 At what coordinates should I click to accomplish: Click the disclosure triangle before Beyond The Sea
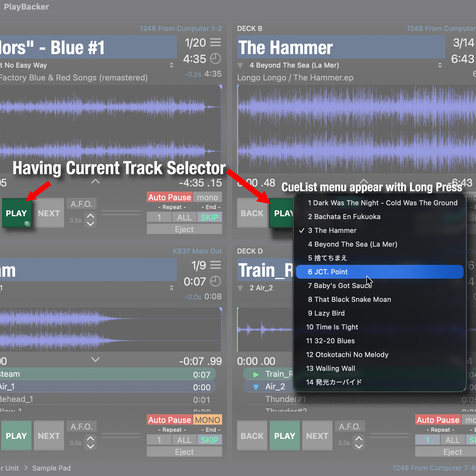click(x=240, y=65)
